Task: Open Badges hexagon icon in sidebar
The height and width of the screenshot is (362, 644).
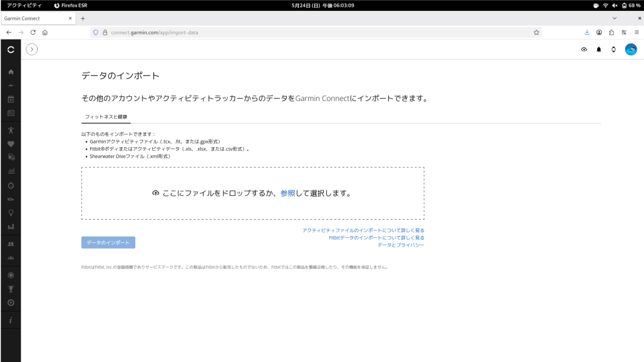Action: [x=11, y=275]
